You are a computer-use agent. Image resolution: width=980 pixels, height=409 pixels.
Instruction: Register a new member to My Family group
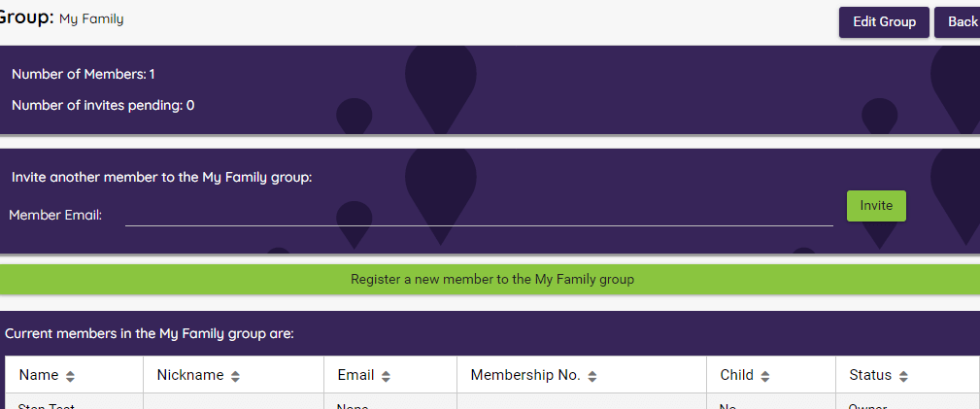pyautogui.click(x=490, y=280)
